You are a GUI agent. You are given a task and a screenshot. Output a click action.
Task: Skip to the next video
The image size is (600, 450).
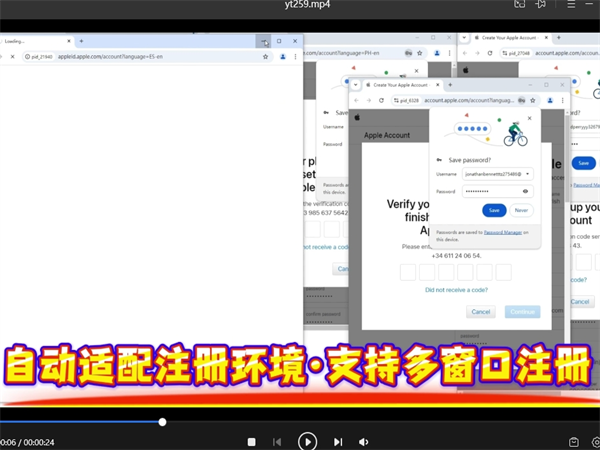coord(338,442)
